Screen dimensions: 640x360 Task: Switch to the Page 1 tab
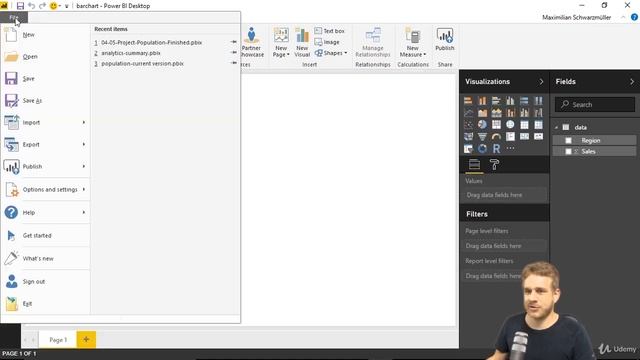click(x=58, y=340)
